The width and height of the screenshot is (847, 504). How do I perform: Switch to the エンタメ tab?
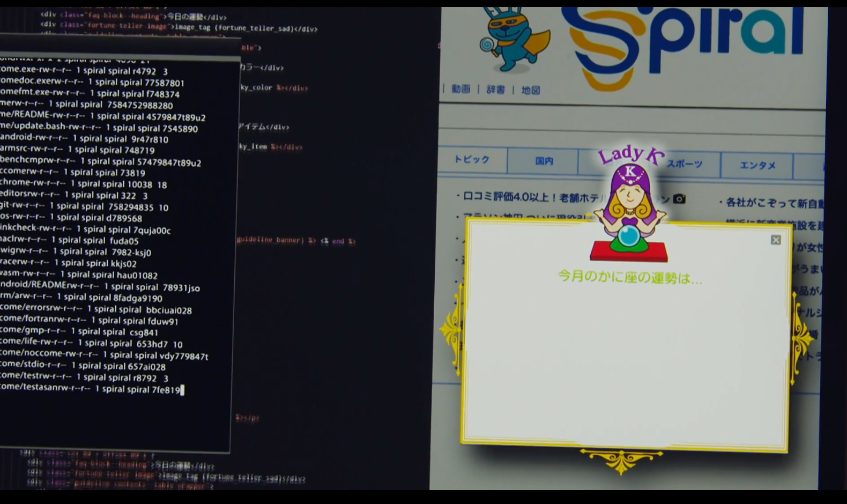(757, 165)
